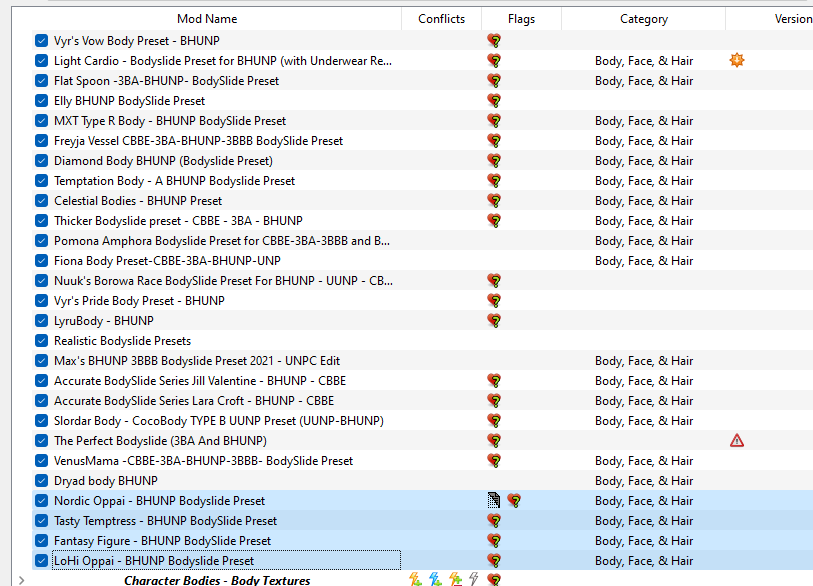Sort by Conflicts column header
The image size is (813, 586).
pyautogui.click(x=441, y=19)
